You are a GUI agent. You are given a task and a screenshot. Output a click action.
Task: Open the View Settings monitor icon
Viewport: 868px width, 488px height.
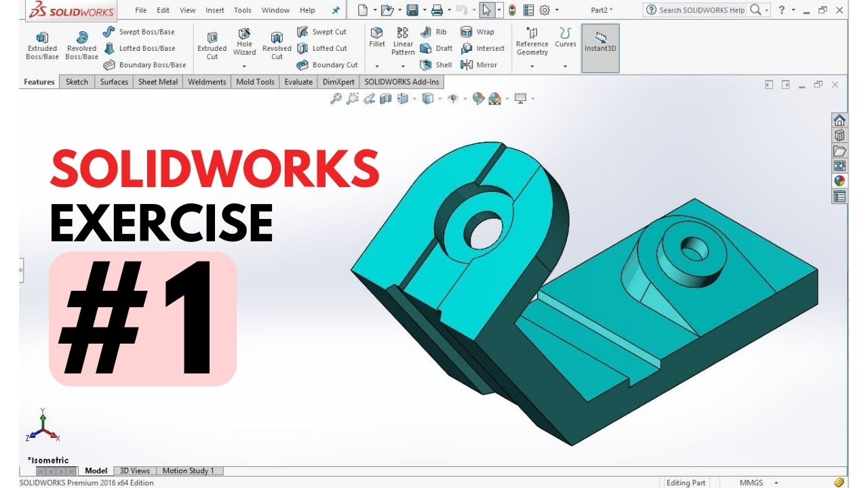521,99
